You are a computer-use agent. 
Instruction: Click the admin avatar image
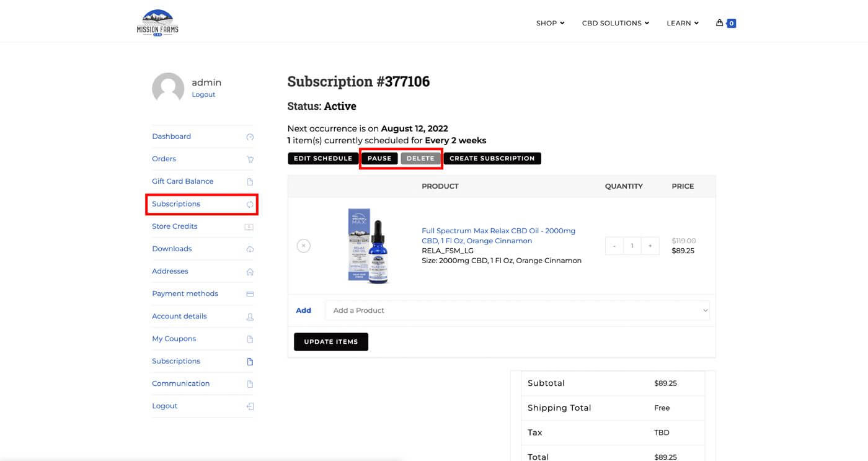pos(168,88)
